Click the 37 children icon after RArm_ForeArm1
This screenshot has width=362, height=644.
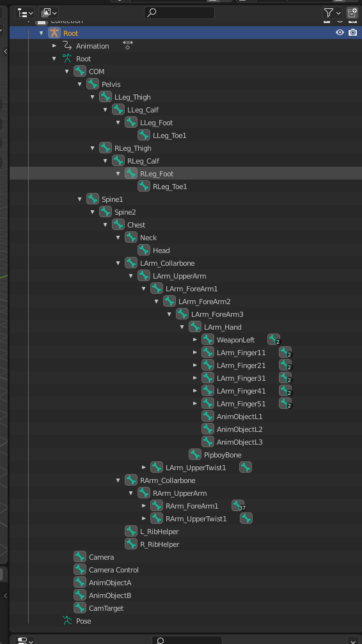pos(238,505)
